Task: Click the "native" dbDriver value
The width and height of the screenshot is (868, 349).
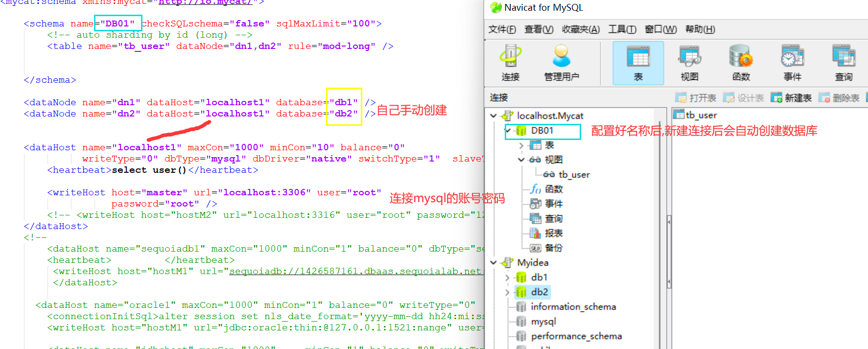Action: point(329,159)
